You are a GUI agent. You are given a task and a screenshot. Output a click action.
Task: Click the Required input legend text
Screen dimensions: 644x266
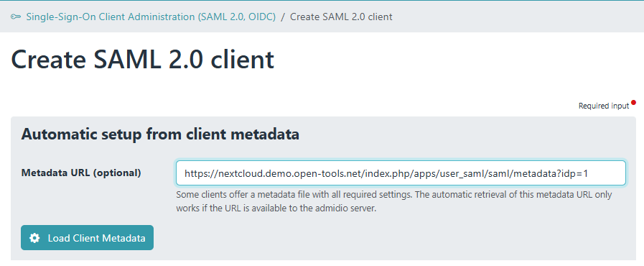(603, 106)
